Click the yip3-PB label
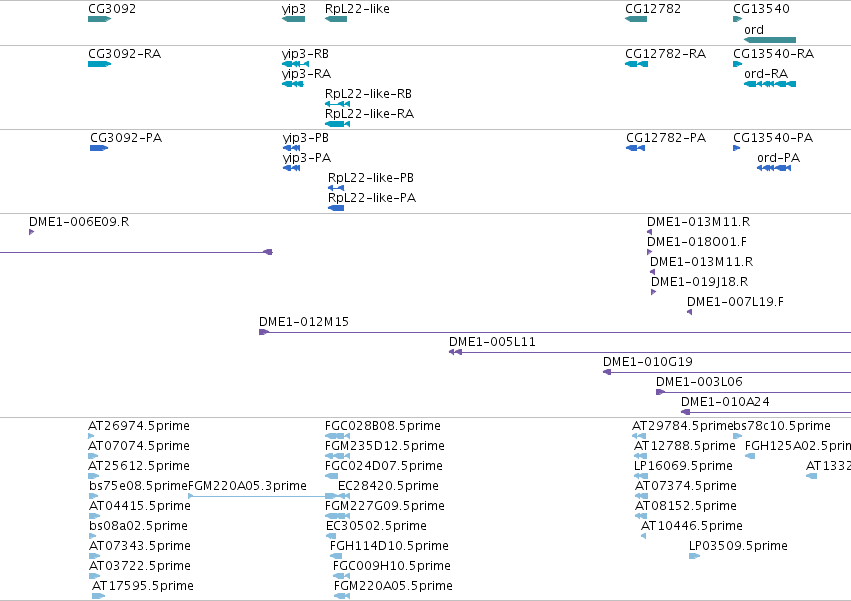851x601 pixels. tap(306, 138)
